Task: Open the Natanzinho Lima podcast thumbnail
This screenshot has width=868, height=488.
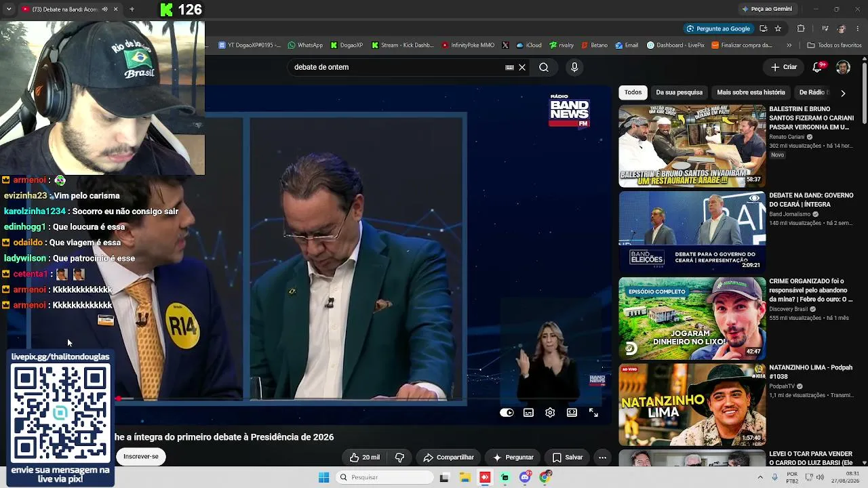Action: pos(692,403)
